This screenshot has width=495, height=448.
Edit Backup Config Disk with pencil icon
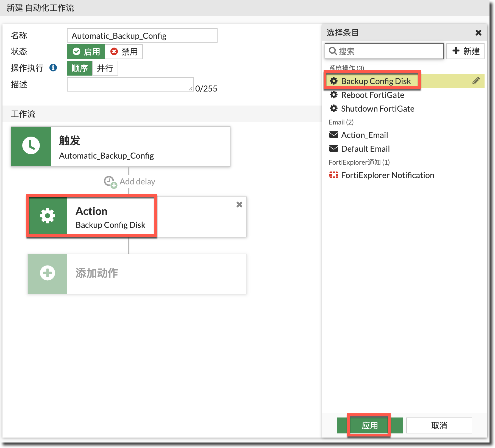point(476,81)
